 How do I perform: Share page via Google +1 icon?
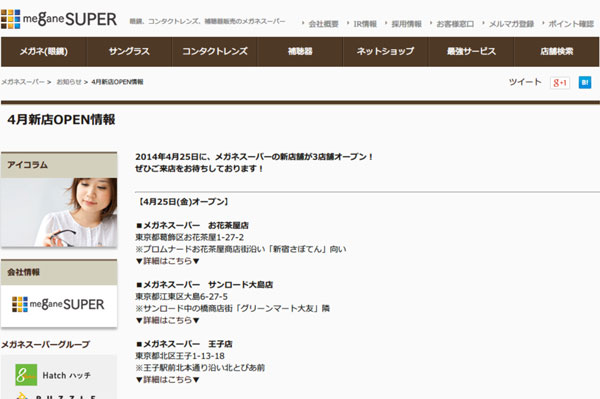point(560,82)
